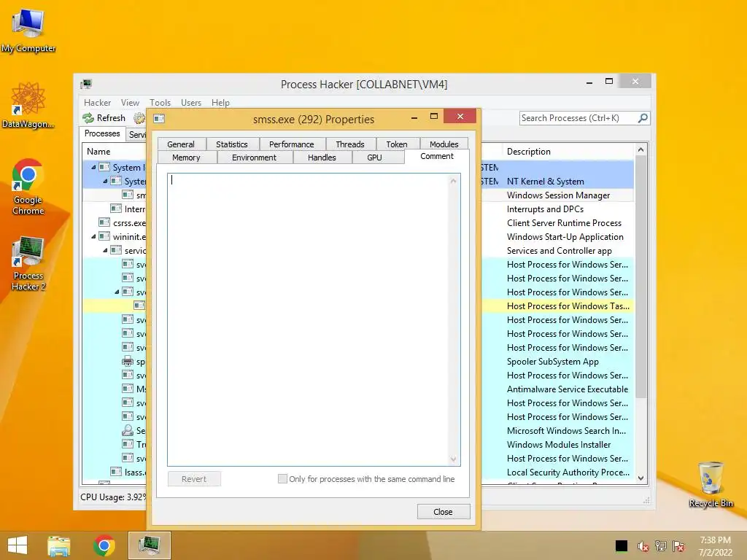Click the Process Hacker title bar icon
This screenshot has height=560, width=747.
click(86, 85)
